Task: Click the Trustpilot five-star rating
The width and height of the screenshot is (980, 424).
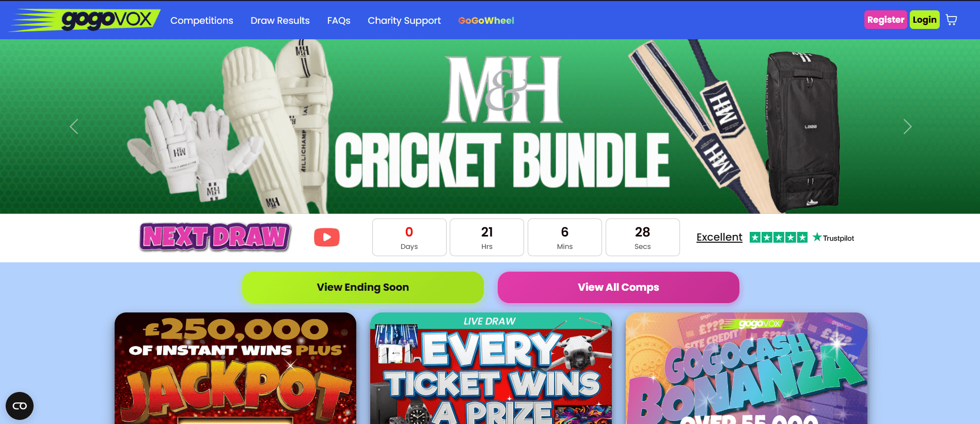Action: point(778,238)
